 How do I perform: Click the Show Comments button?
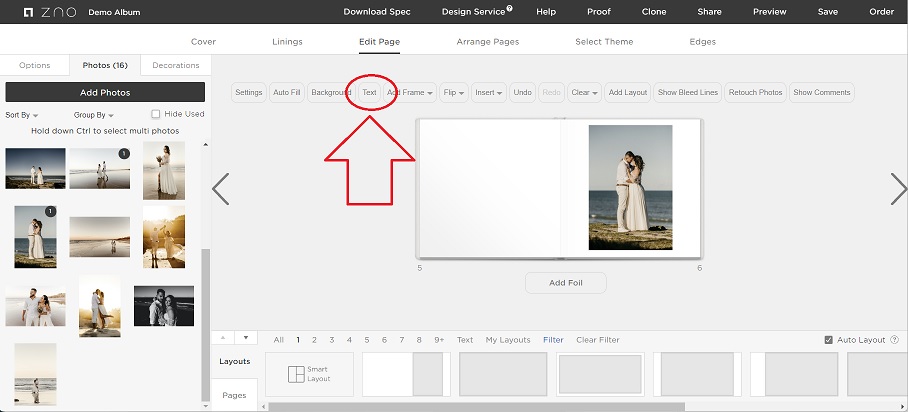821,93
